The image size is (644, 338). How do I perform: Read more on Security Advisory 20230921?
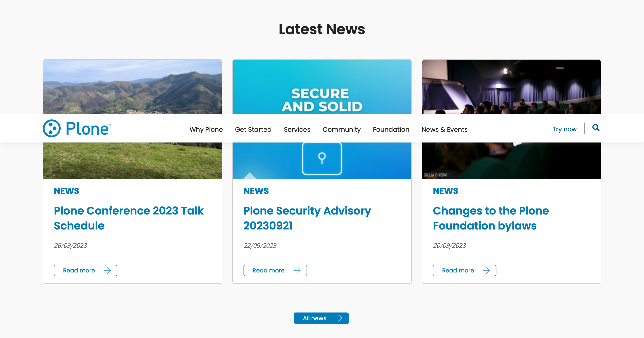pos(275,270)
